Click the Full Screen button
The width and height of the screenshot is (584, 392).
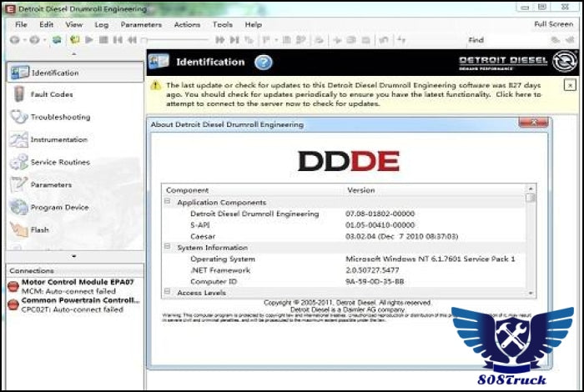tap(552, 25)
